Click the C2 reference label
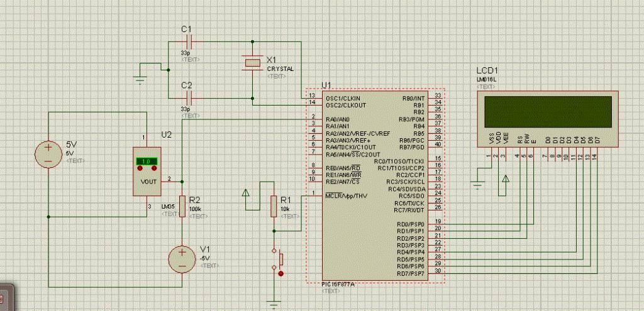This screenshot has width=644, height=311. pos(186,85)
